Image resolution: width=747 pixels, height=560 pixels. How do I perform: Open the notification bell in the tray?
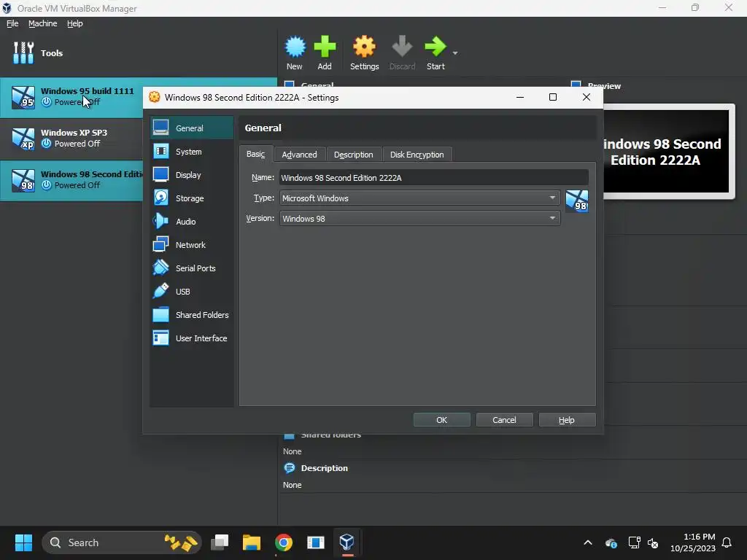[727, 542]
